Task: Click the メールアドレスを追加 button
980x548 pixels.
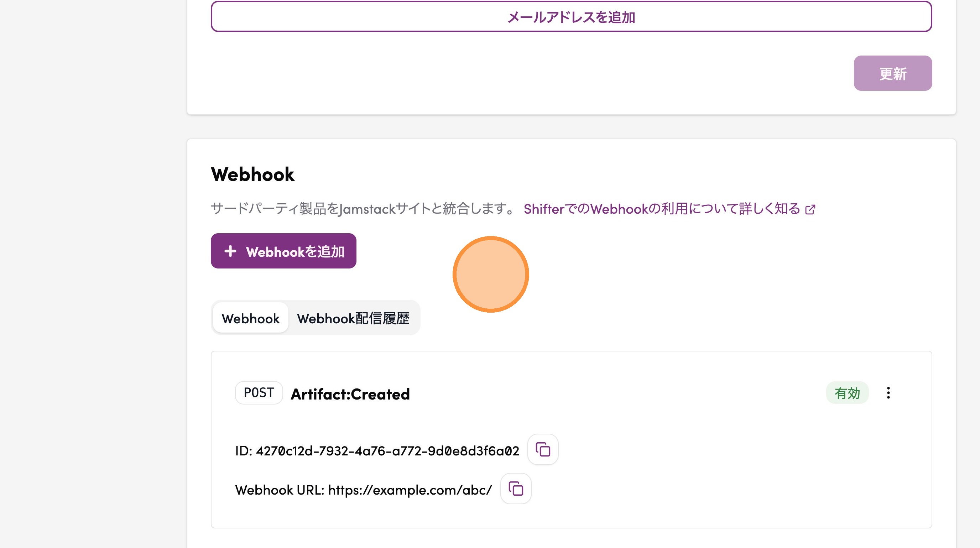Action: pos(571,17)
